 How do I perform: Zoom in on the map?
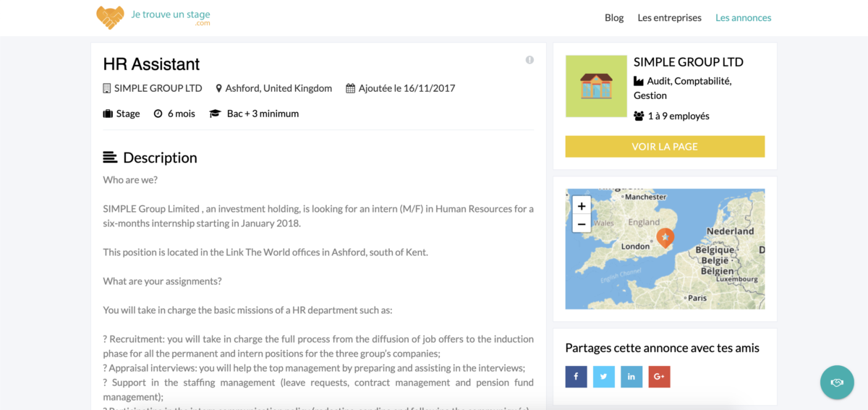582,205
